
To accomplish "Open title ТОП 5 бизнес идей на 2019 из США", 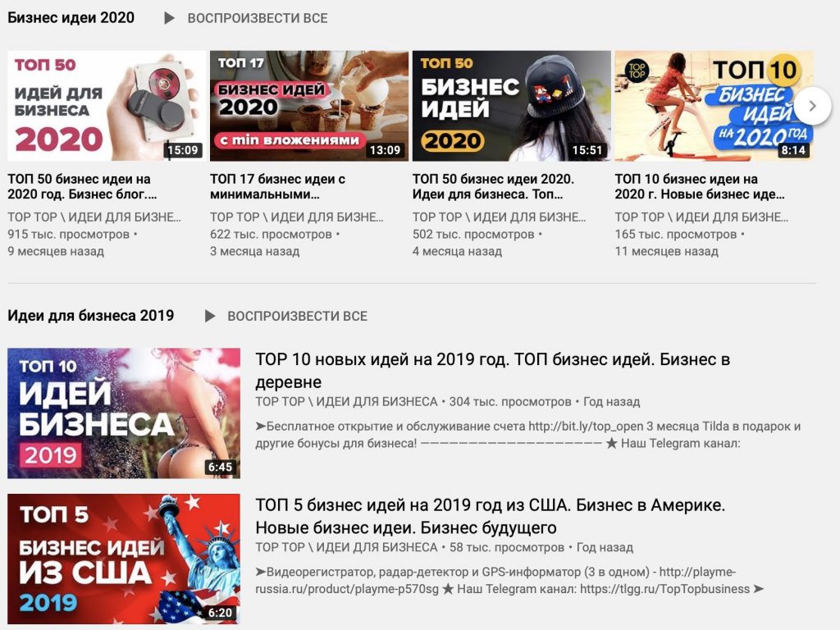I will pyautogui.click(x=490, y=516).
